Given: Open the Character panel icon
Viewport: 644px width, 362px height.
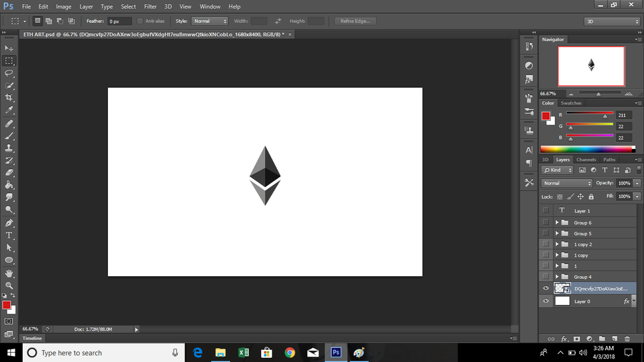Looking at the screenshot, I should pyautogui.click(x=529, y=149).
